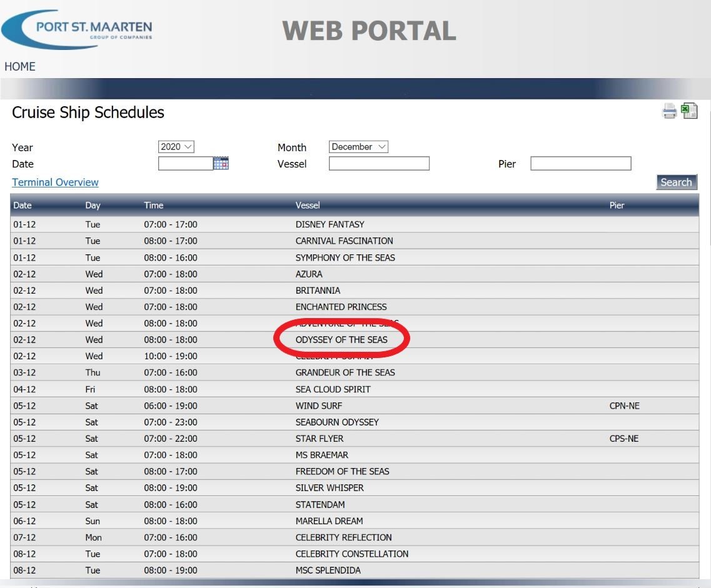Focus the Date input field
This screenshot has height=588, width=711.
pyautogui.click(x=186, y=164)
